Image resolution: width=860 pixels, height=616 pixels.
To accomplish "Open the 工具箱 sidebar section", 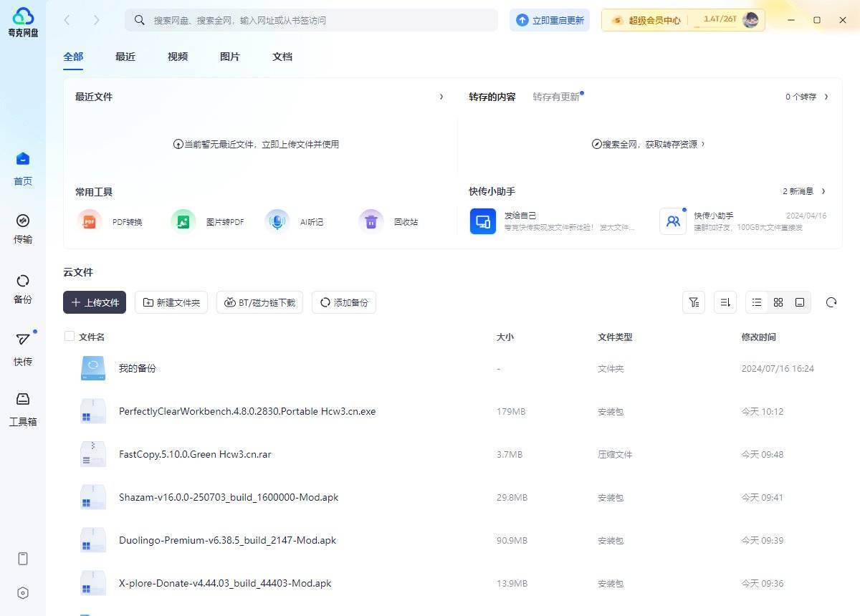I will pyautogui.click(x=23, y=408).
